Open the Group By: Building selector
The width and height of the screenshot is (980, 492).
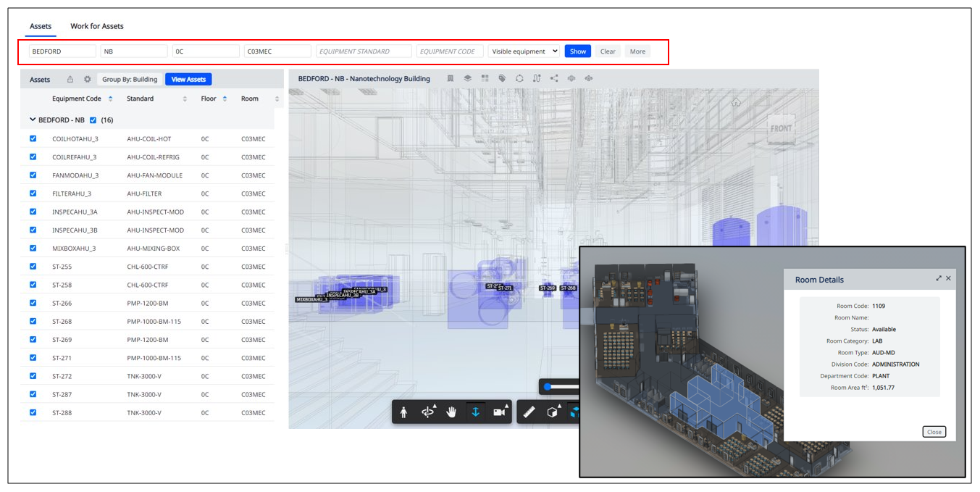130,80
